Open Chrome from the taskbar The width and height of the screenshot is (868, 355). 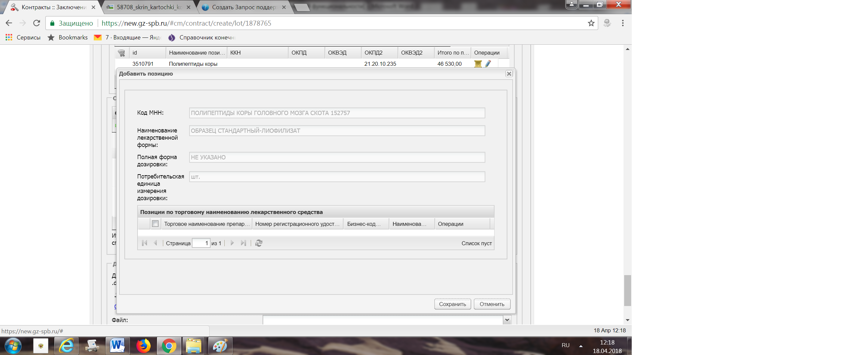[x=169, y=346]
